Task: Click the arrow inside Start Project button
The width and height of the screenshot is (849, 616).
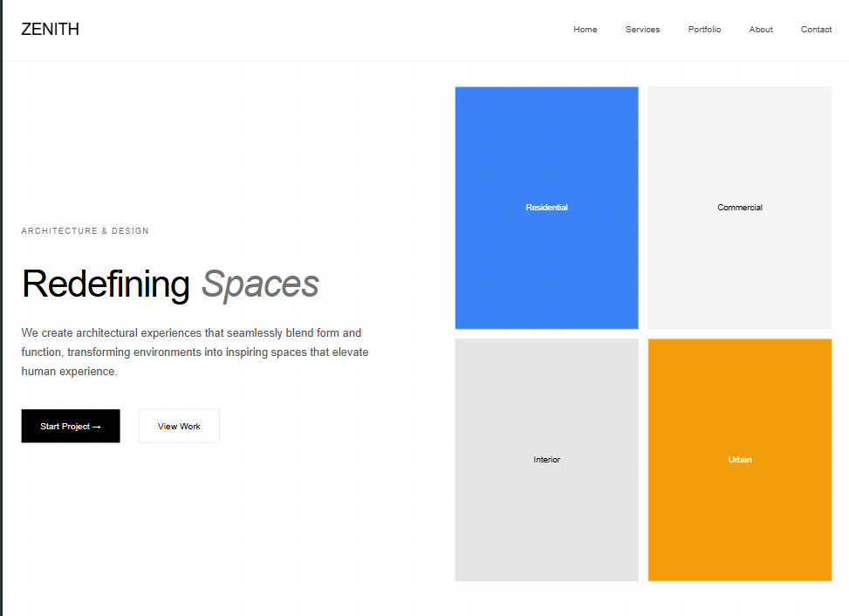Action: click(x=96, y=427)
